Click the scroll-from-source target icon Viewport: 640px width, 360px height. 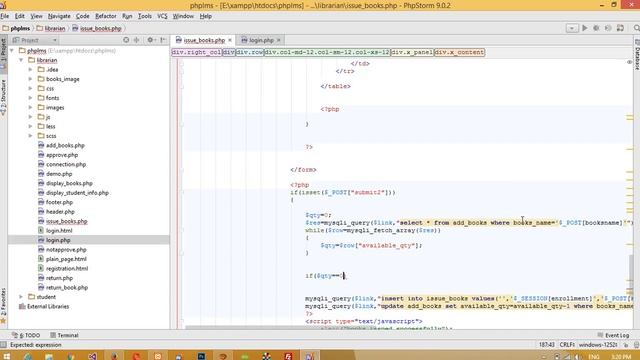tap(126, 40)
